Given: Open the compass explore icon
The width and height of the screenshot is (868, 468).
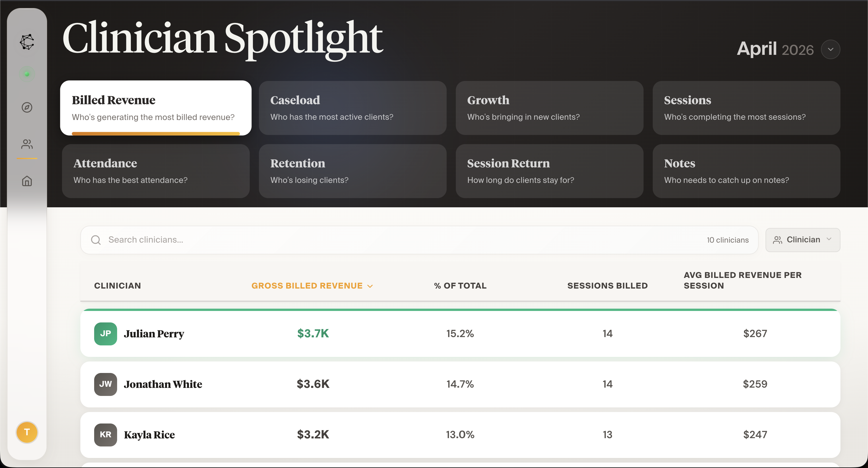Looking at the screenshot, I should point(27,107).
